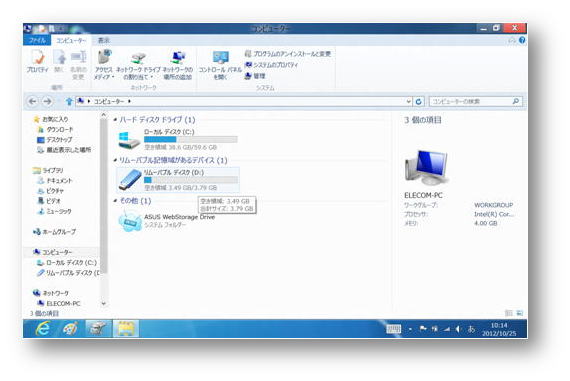Launch Internet Explorer from the taskbar
This screenshot has height=381, width=570.
tap(43, 329)
